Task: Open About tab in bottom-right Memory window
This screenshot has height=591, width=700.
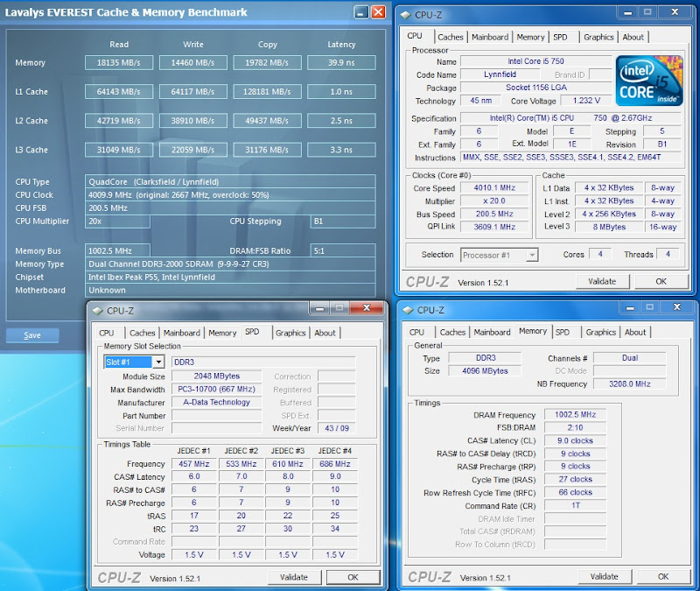Action: (635, 333)
